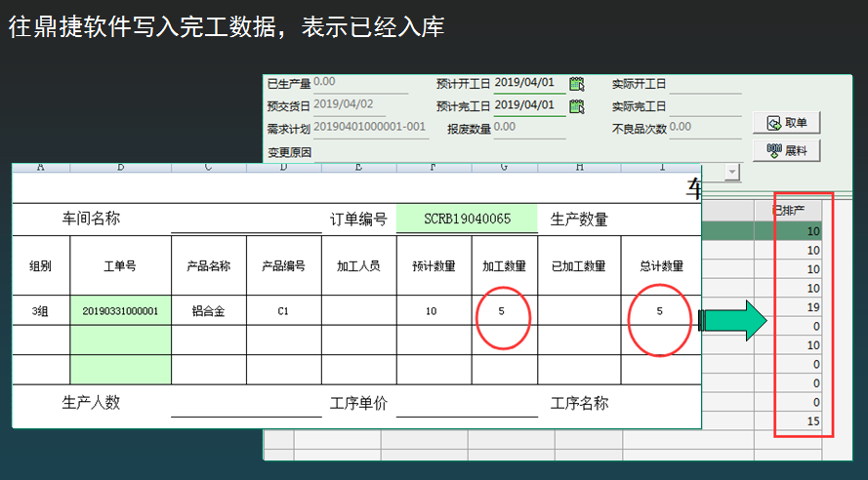Click the C1 product code cell
Screen dimensions: 868x480
tap(283, 311)
